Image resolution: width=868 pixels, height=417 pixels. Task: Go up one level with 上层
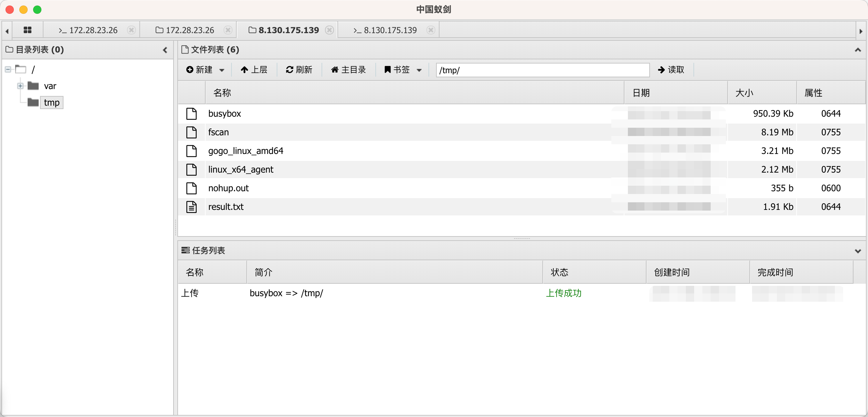[254, 70]
